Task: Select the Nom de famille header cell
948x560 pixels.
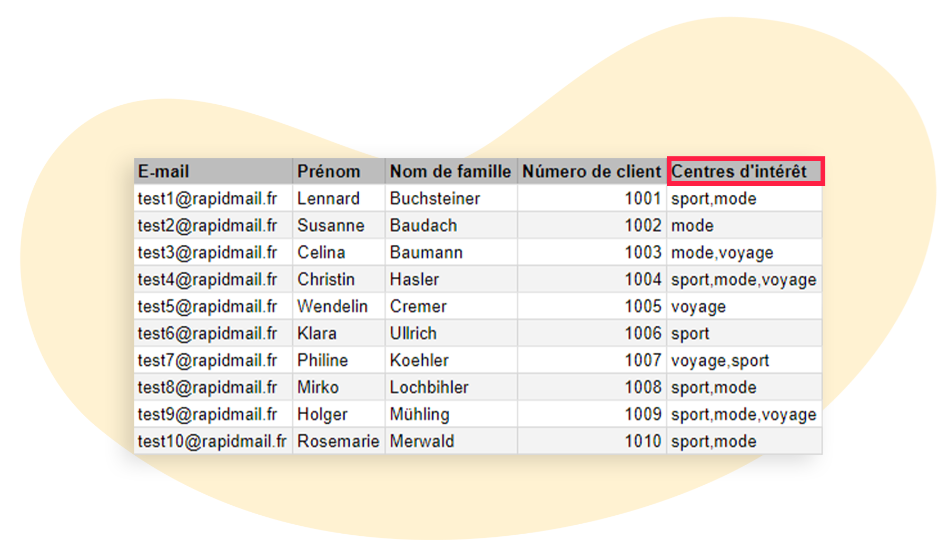Action: point(450,172)
